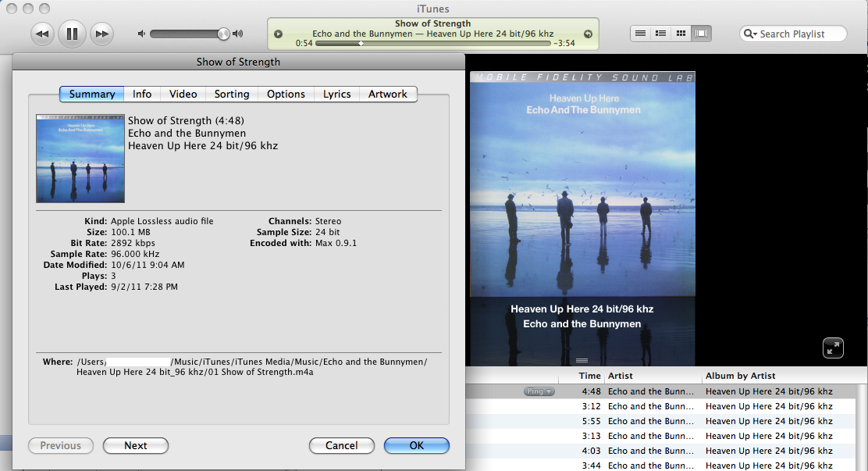The image size is (868, 471).
Task: Switch to the Sorting tab
Action: coord(232,95)
